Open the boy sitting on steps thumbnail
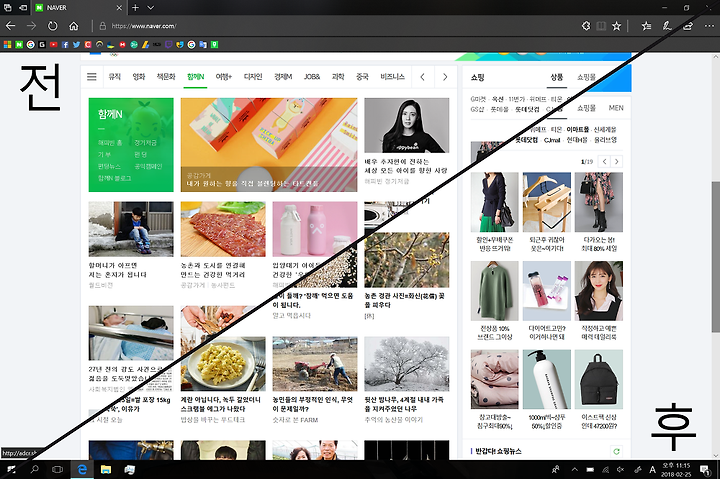Screen dimensions: 720x479 click(131, 229)
